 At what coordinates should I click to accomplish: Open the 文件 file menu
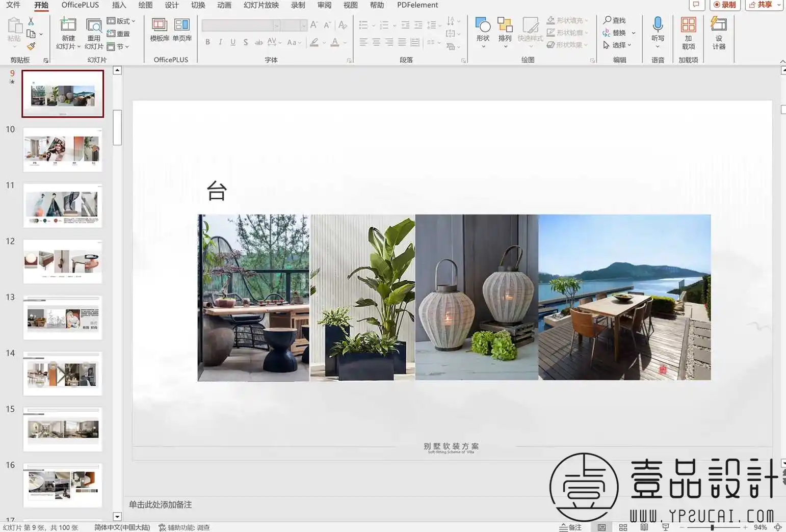tap(13, 5)
